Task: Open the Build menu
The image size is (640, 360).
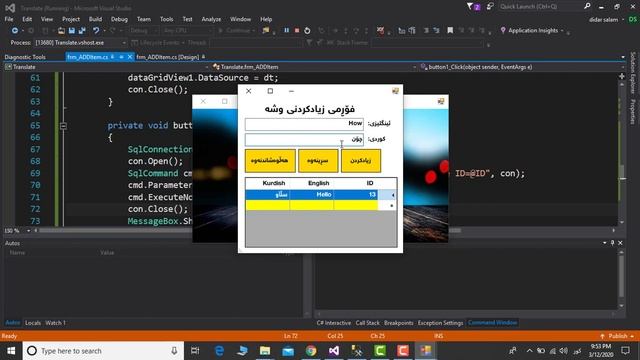Action: tap(95, 19)
